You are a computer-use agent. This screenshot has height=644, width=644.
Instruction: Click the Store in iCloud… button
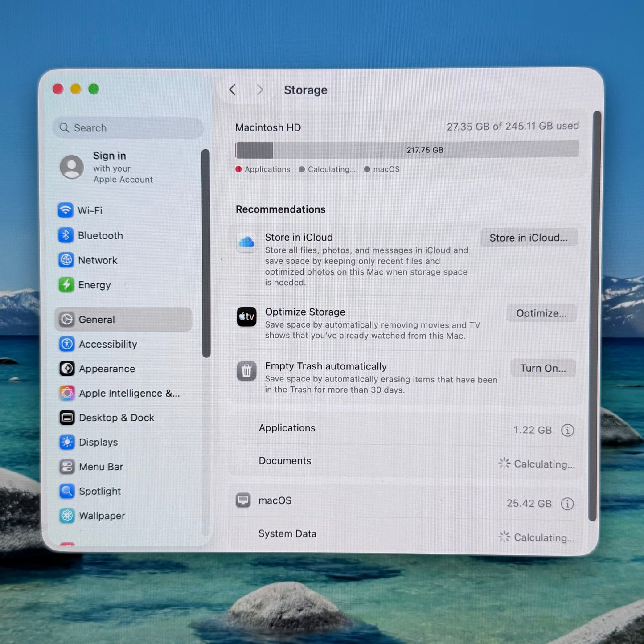(529, 238)
